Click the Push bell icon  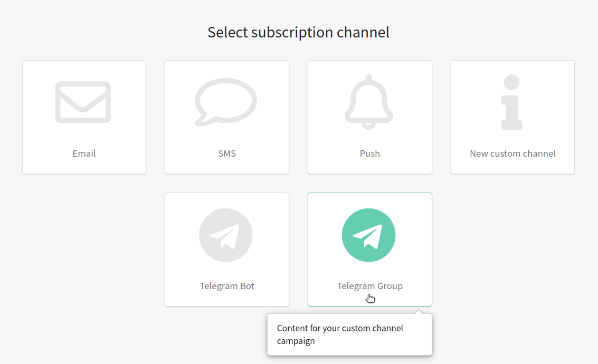[x=369, y=102]
